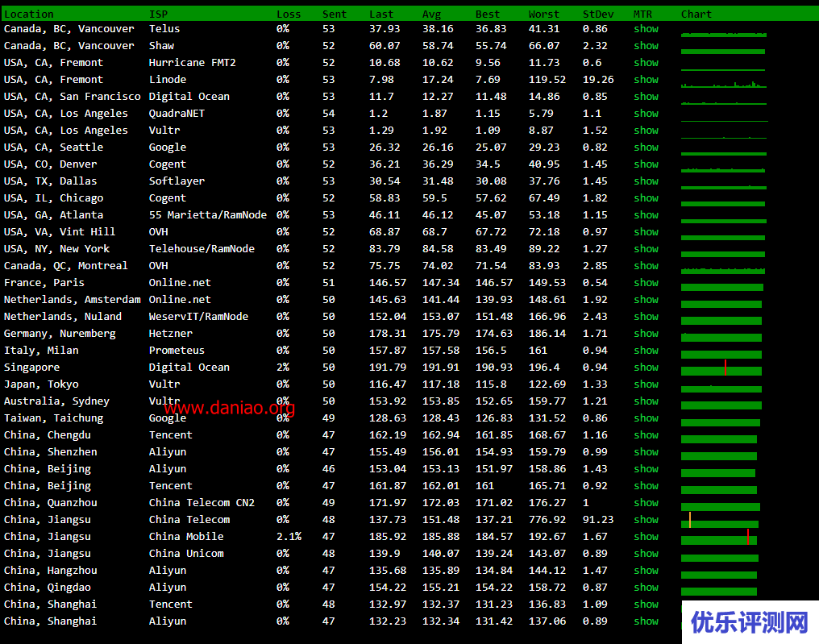Click the "Avg" column header
This screenshot has height=644, width=819.
(432, 14)
